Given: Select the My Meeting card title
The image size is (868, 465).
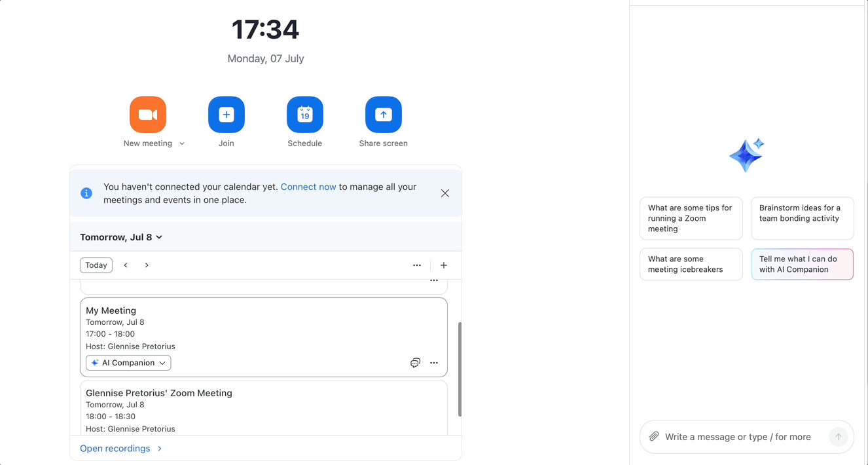Looking at the screenshot, I should (x=111, y=310).
